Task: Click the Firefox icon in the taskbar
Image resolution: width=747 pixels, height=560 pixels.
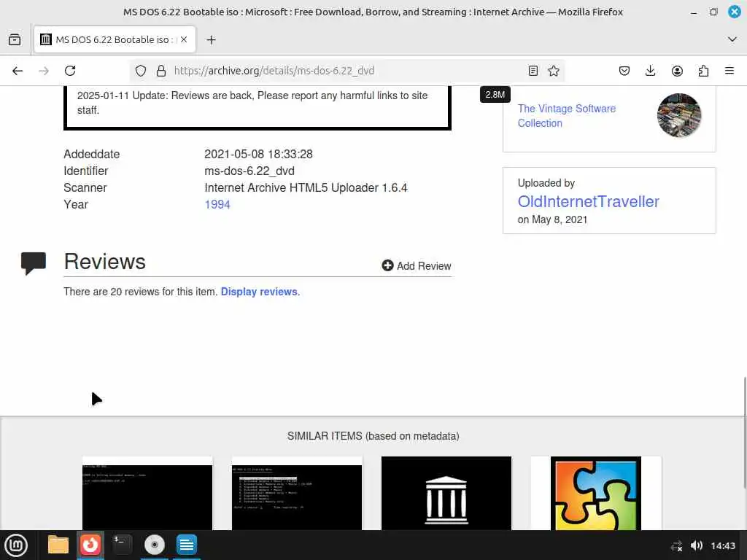Action: point(90,545)
